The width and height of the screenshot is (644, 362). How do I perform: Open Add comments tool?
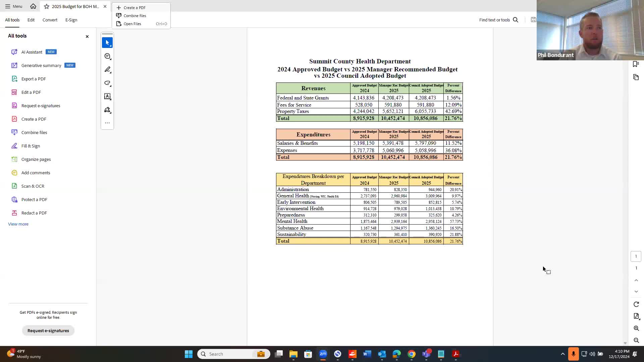point(36,173)
